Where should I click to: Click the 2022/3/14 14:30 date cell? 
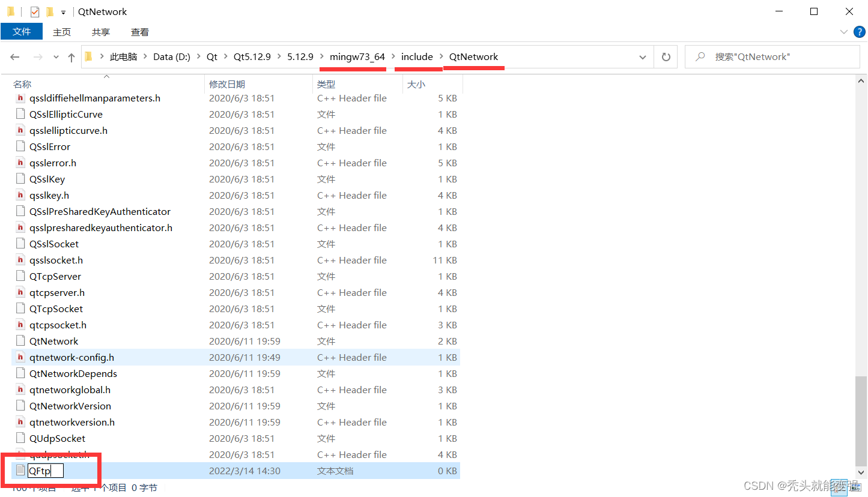pyautogui.click(x=244, y=471)
